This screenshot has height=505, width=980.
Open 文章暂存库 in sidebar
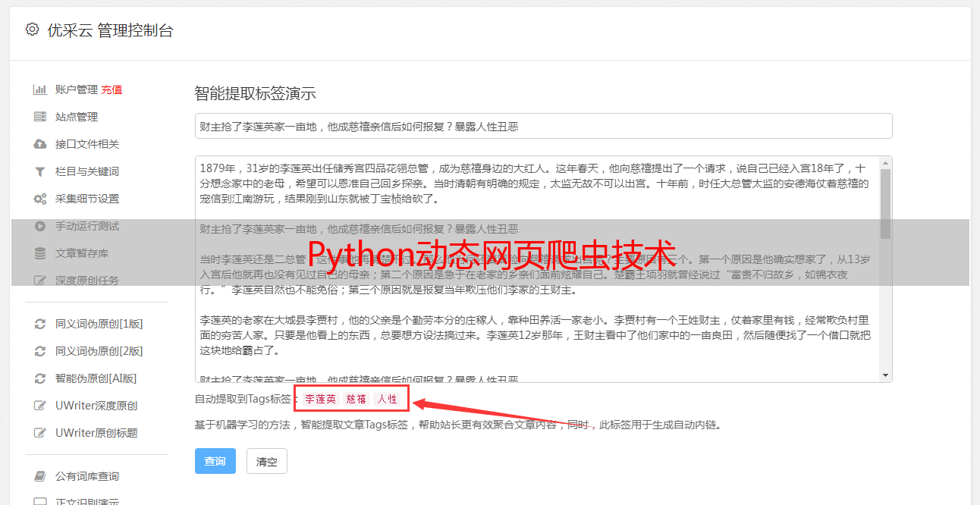[x=82, y=253]
